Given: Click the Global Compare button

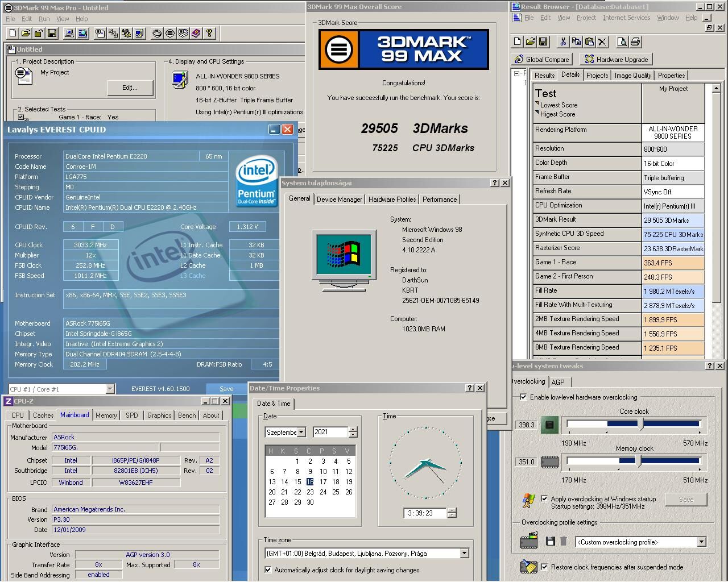Looking at the screenshot, I should (541, 59).
